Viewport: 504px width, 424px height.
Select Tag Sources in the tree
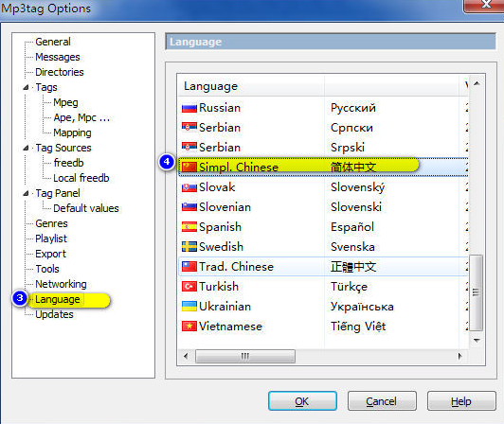click(x=63, y=148)
